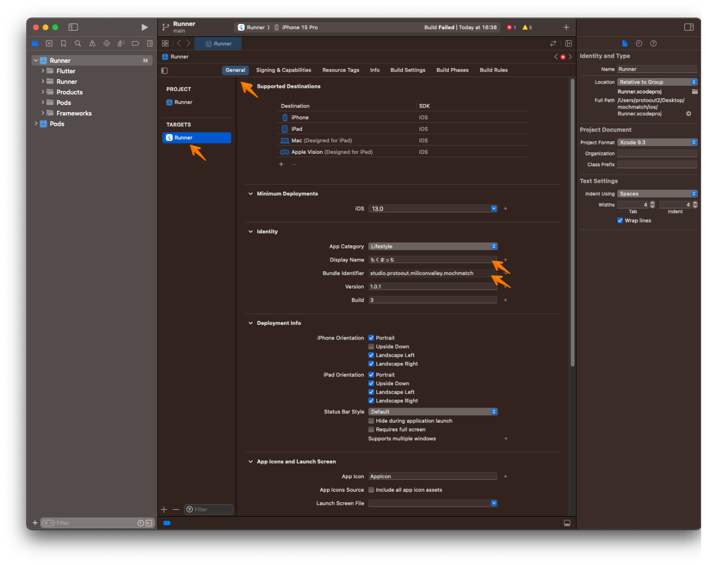This screenshot has height=565, width=728.
Task: Open the report navigator icon
Action: [150, 44]
